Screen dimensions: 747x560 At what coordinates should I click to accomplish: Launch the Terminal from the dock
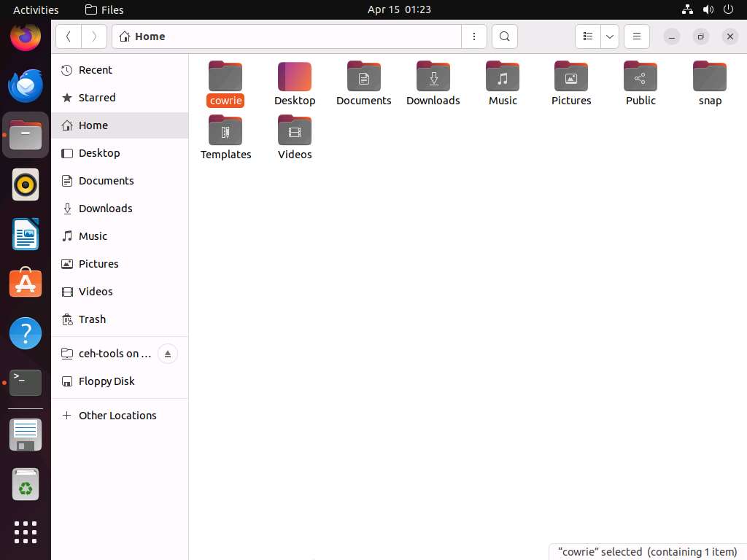coord(26,382)
